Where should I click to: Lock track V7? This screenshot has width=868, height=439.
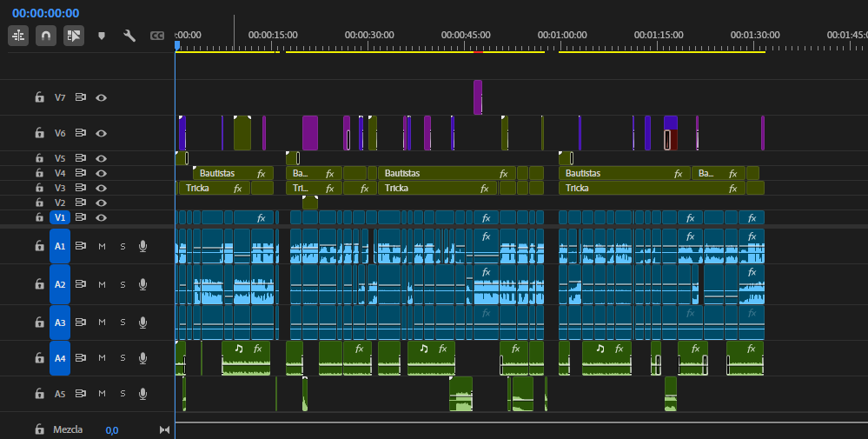[39, 97]
